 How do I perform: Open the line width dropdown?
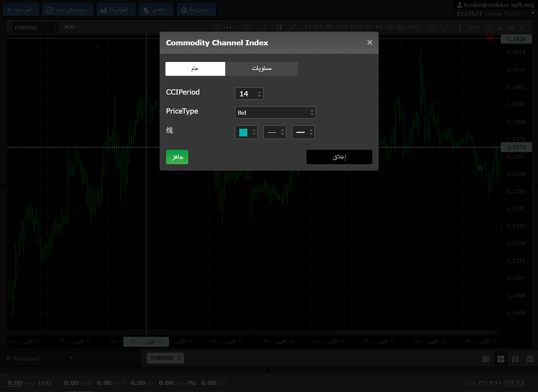pos(303,132)
